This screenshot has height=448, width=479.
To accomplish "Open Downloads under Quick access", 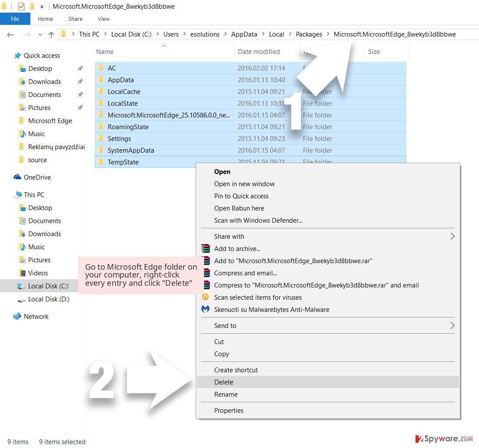I will click(44, 82).
